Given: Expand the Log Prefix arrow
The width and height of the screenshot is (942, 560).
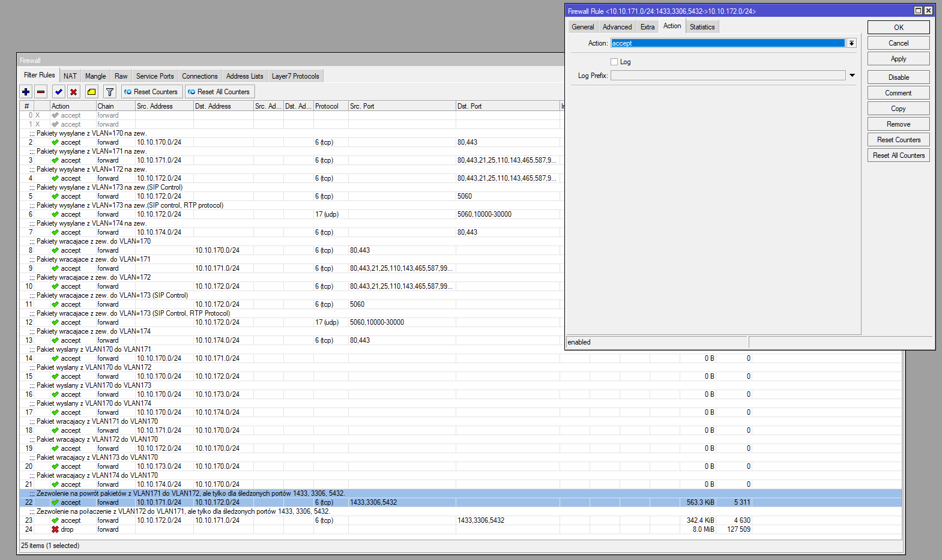Looking at the screenshot, I should pyautogui.click(x=852, y=76).
